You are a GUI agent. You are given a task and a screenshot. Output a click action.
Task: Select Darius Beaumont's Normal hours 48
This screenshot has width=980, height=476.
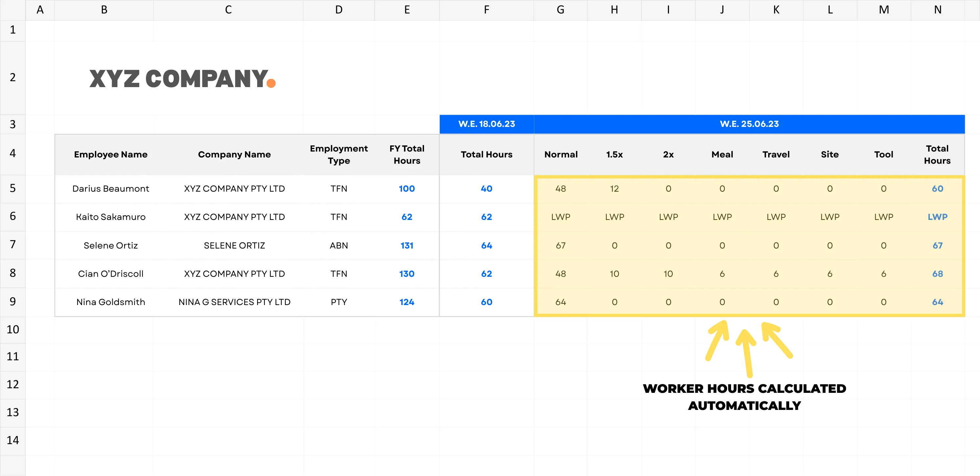(561, 189)
